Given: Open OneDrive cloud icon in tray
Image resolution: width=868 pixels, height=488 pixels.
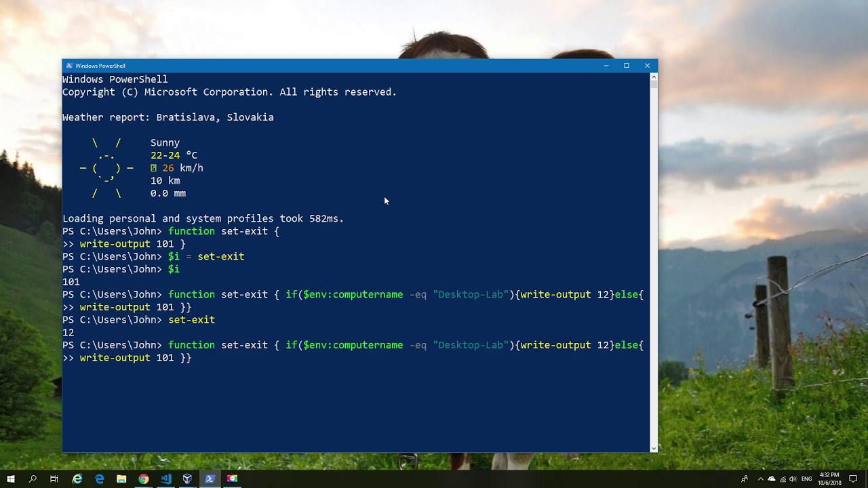Looking at the screenshot, I should (x=772, y=479).
